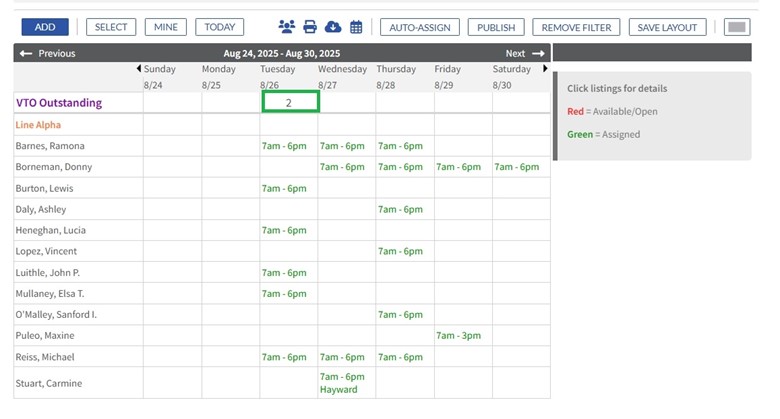Open Daly, Ashley's Thursday shift
This screenshot has height=419, width=780.
[x=400, y=209]
